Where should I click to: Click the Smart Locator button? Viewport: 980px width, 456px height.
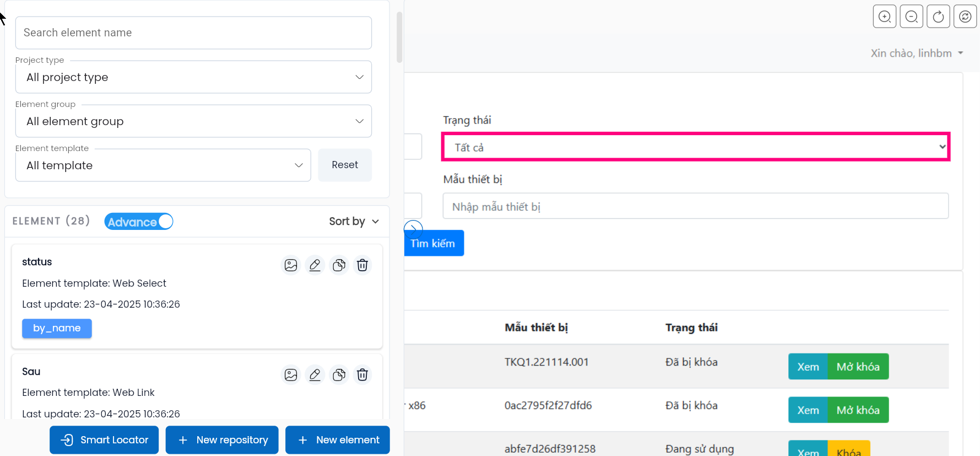click(104, 440)
